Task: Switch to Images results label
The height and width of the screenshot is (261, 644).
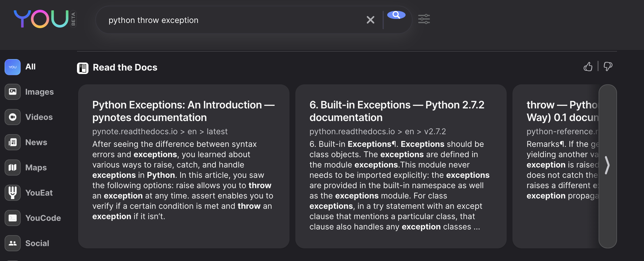Action: tap(39, 92)
